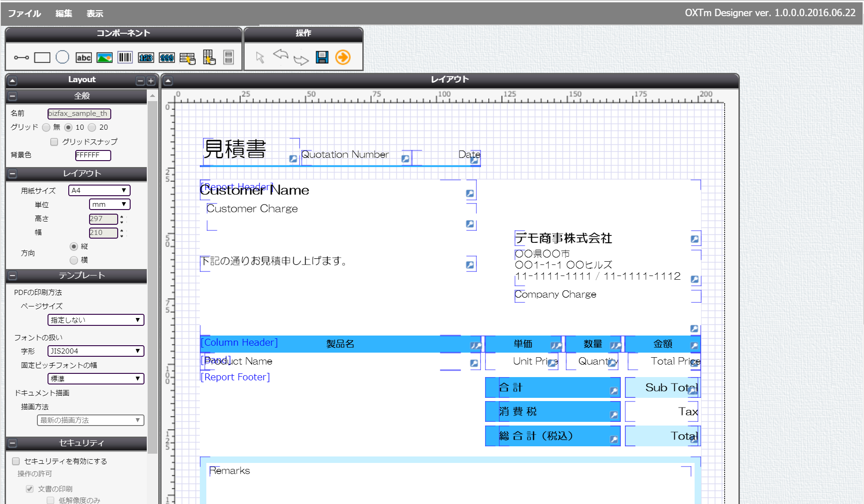Open the 表示 menu

tap(95, 13)
